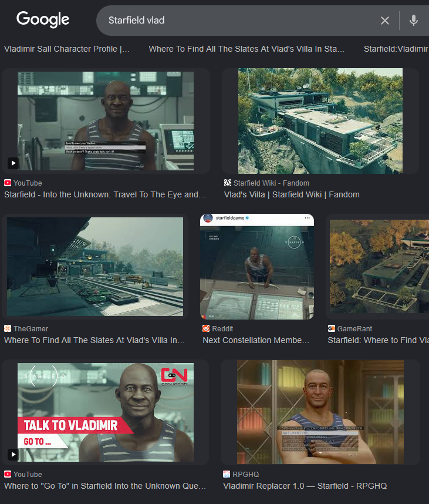Open 'Vladimir Replacer 1.0 — Starfield - RPGHQ' link
429x504 pixels.
pos(305,486)
